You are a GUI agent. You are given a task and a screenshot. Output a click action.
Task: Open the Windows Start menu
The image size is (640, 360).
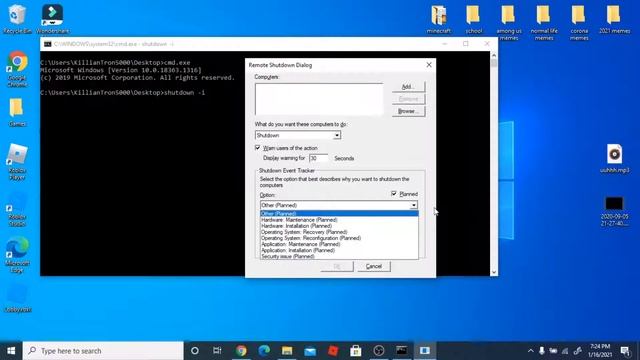point(11,351)
